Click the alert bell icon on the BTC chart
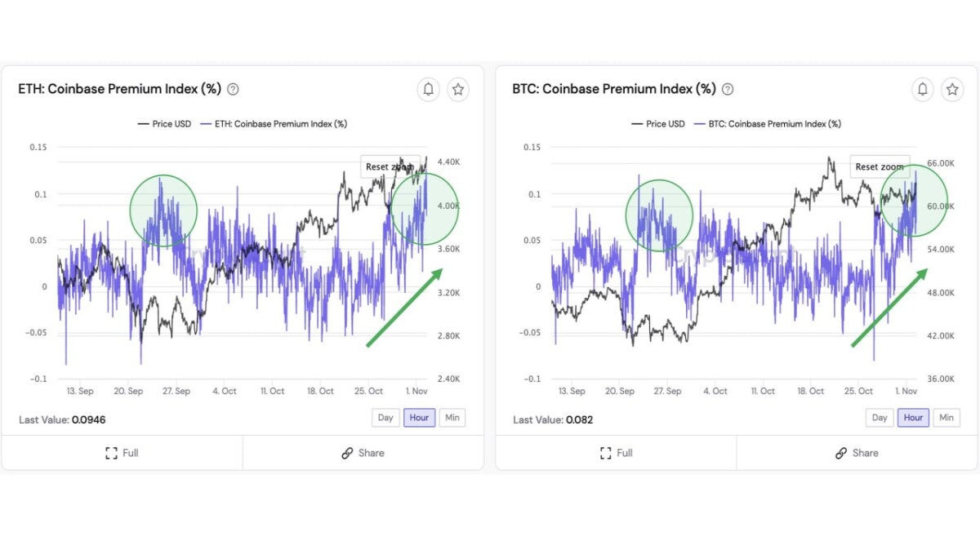 click(923, 89)
